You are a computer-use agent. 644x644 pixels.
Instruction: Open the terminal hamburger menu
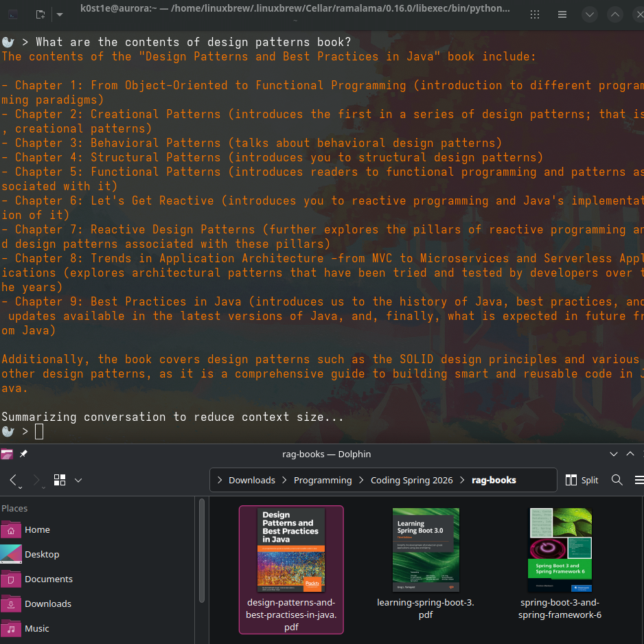pos(562,15)
